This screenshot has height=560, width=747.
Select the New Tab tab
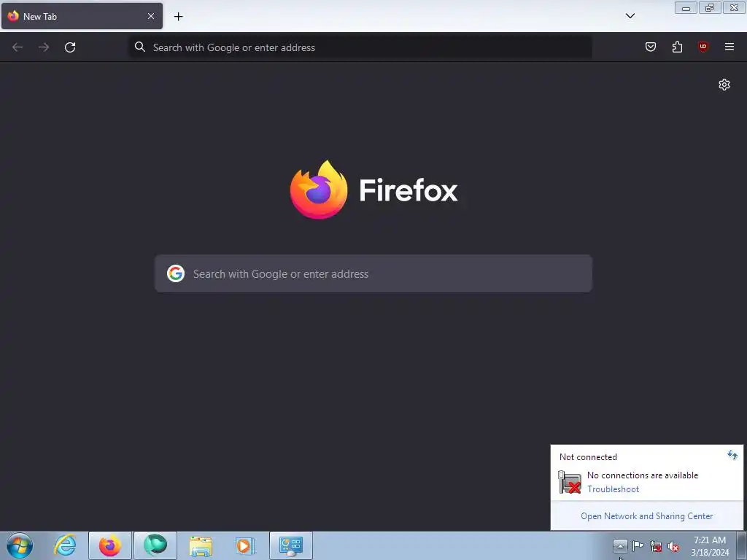(82, 16)
